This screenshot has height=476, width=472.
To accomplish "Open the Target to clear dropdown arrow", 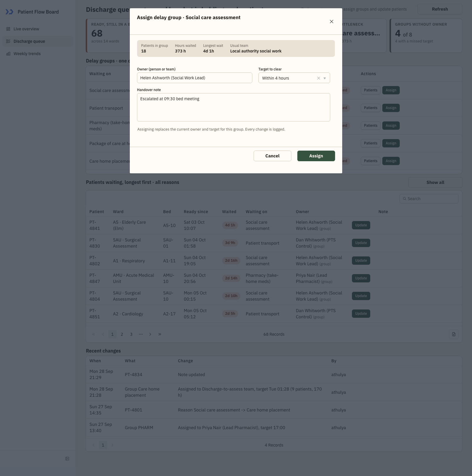I will click(x=325, y=78).
